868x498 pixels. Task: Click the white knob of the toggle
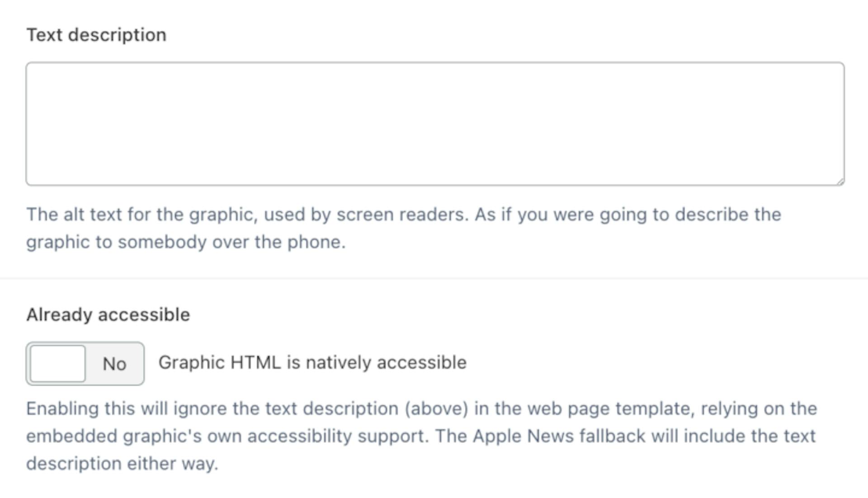[58, 364]
